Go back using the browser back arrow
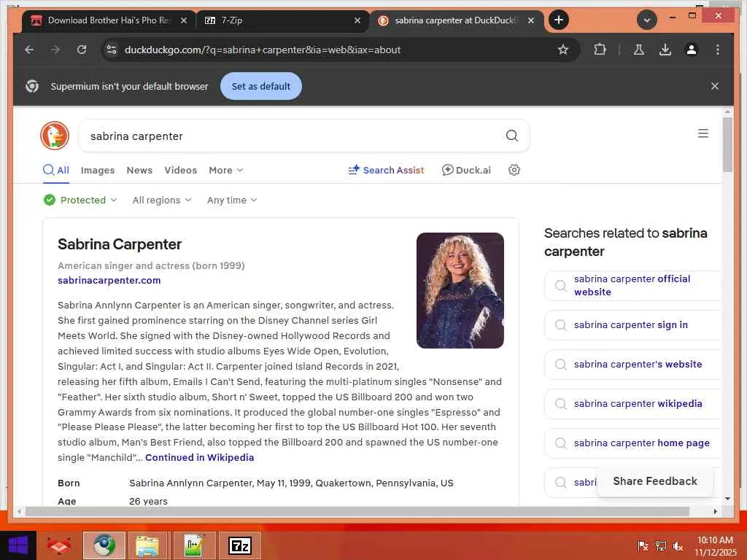This screenshot has height=560, width=747. (29, 50)
